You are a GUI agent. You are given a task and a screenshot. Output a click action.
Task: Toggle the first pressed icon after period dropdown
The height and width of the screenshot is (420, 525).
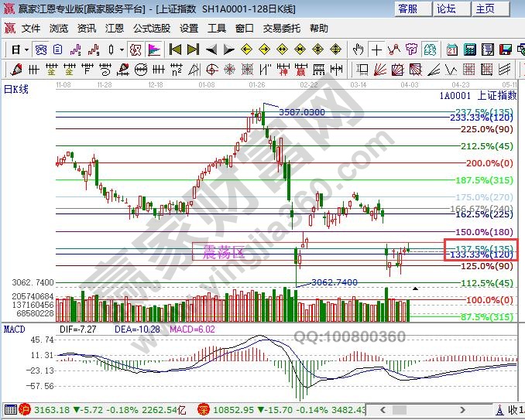click(40, 50)
